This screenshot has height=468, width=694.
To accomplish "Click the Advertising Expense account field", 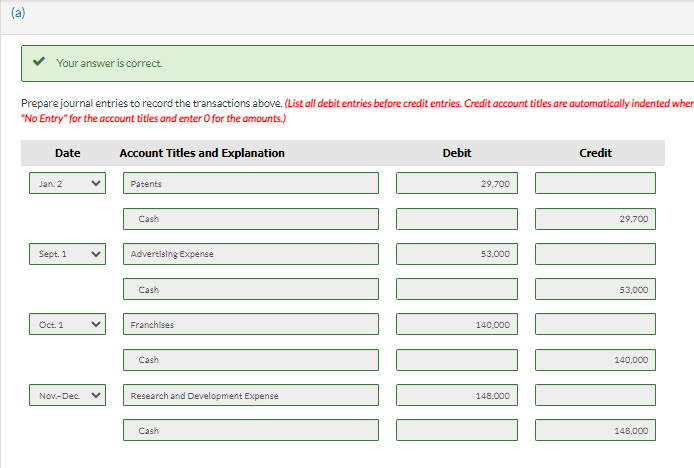I will coord(251,254).
